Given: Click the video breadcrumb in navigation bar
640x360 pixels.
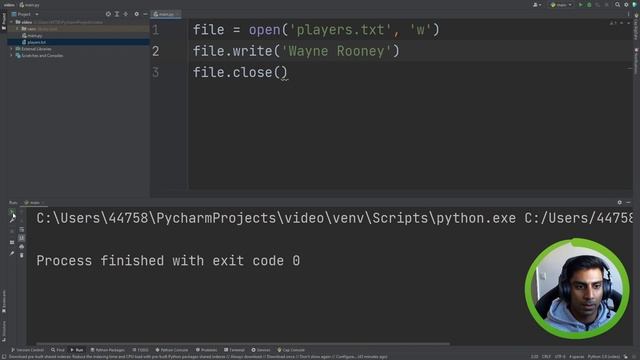Looking at the screenshot, I should pyautogui.click(x=9, y=5).
